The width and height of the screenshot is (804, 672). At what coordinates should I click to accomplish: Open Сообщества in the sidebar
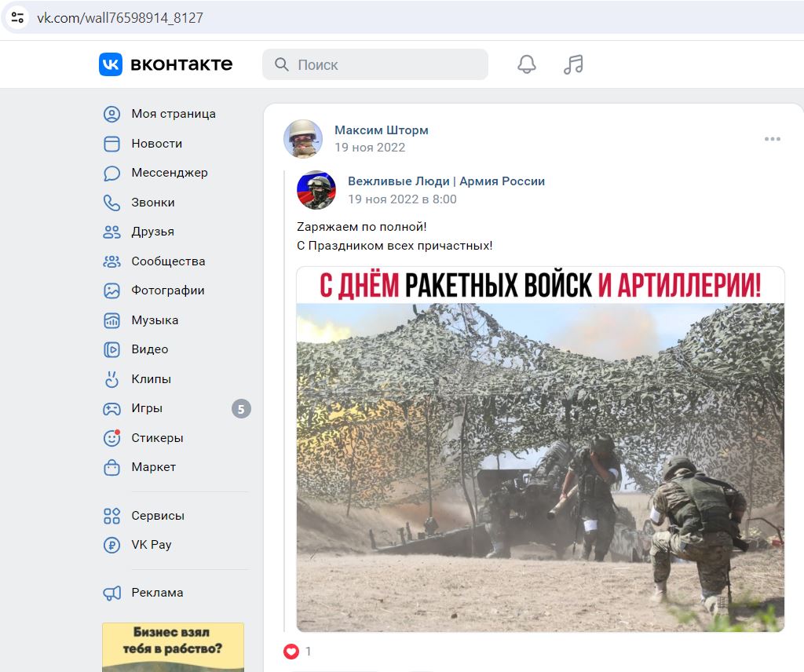(168, 261)
